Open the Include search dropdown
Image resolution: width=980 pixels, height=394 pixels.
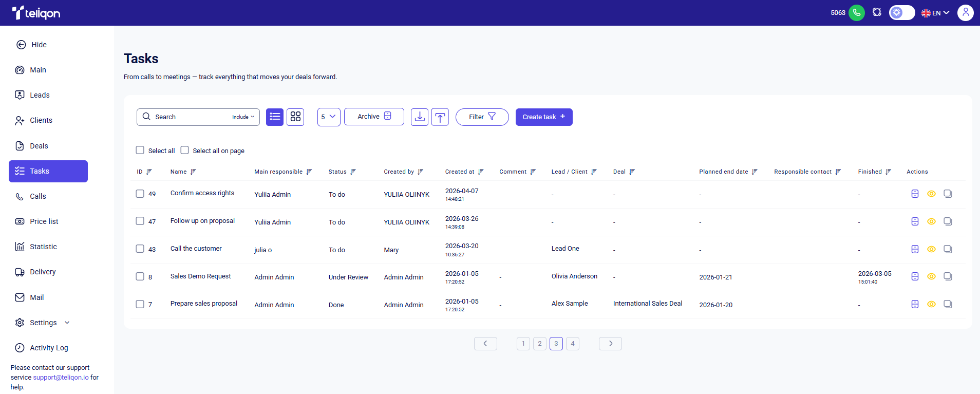tap(243, 117)
